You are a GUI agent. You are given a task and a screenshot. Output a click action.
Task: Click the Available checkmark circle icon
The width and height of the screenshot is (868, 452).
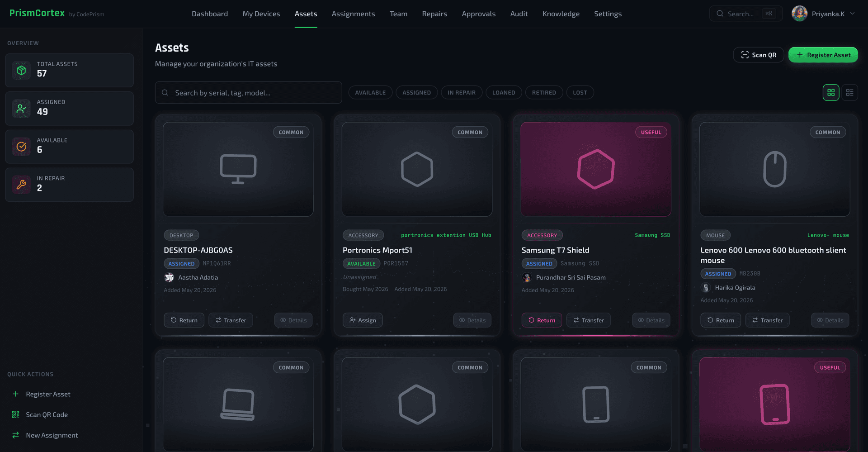point(21,147)
